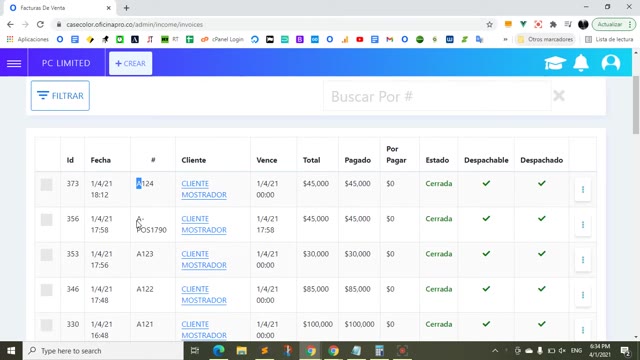640x360 pixels.
Task: Tick the checkbox for invoice 356
Action: click(x=47, y=220)
